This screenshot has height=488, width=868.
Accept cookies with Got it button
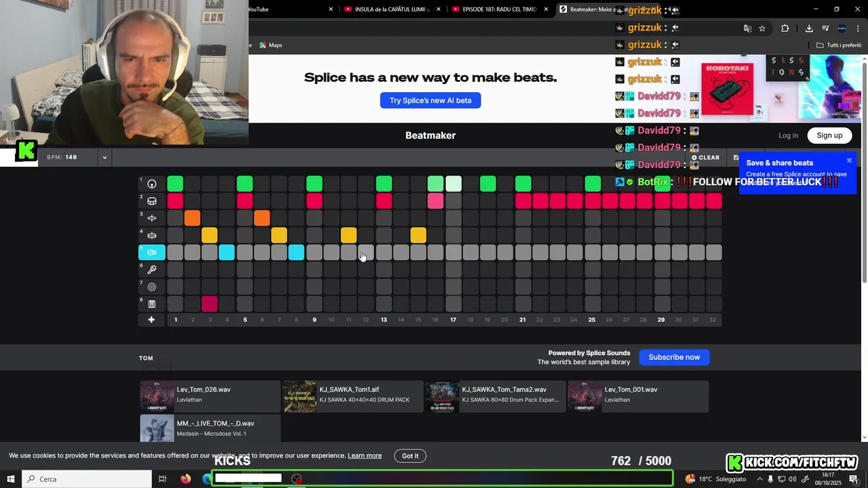[410, 455]
